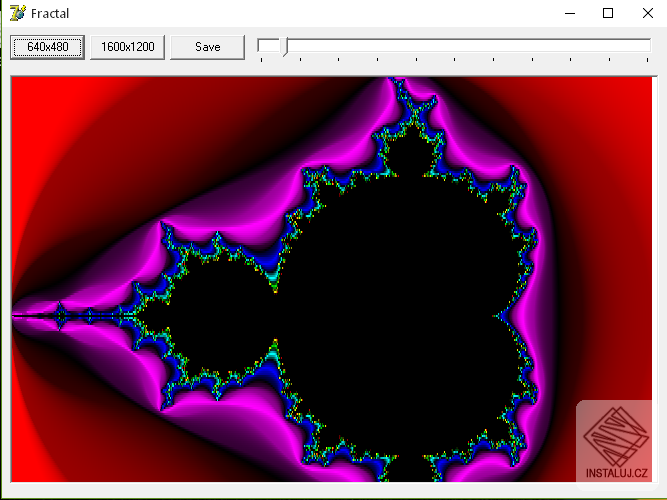
Task: Save the fractal image
Action: click(x=207, y=47)
